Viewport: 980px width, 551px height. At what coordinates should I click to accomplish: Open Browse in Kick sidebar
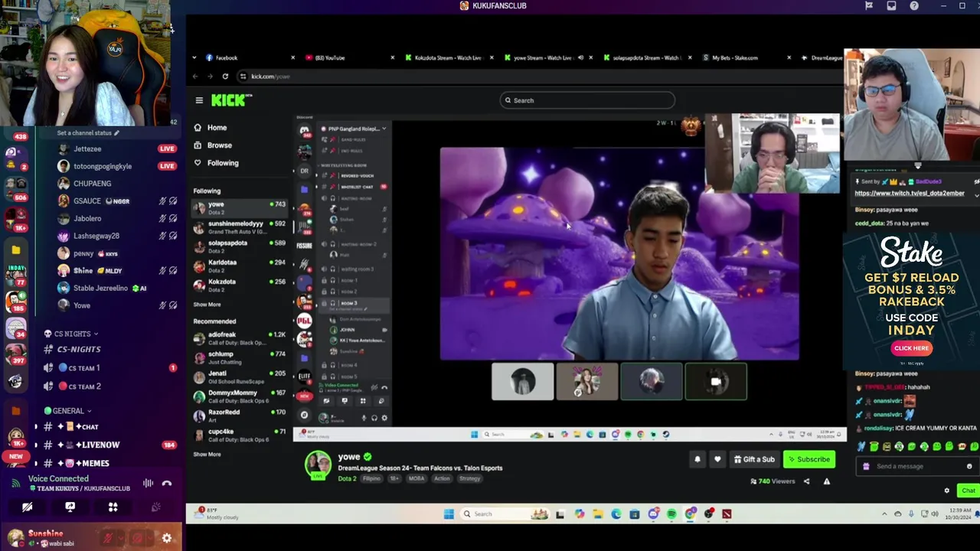pyautogui.click(x=213, y=145)
